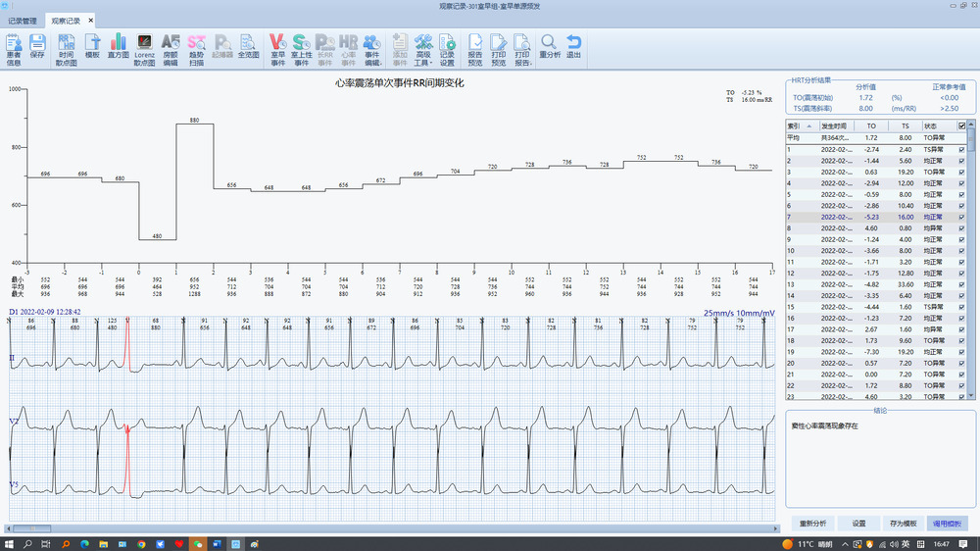The width and height of the screenshot is (980, 551).
Task: Toggle the checkbox for event row 7
Action: click(x=961, y=217)
